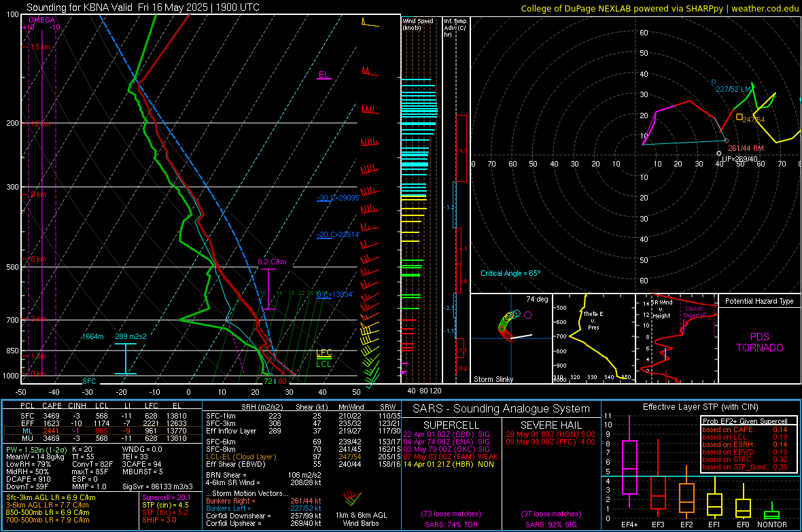Image resolution: width=802 pixels, height=532 pixels.
Task: Select the SFC parcel row
Action: click(103, 416)
